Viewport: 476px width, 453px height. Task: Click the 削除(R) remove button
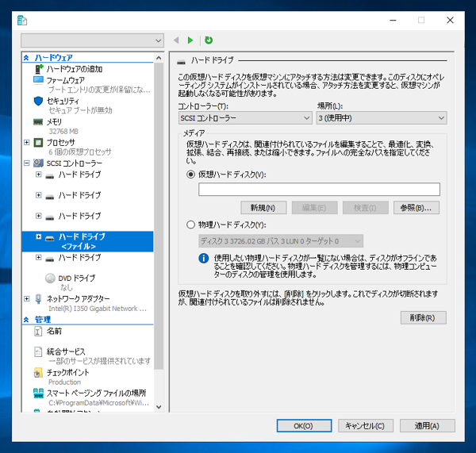423,317
